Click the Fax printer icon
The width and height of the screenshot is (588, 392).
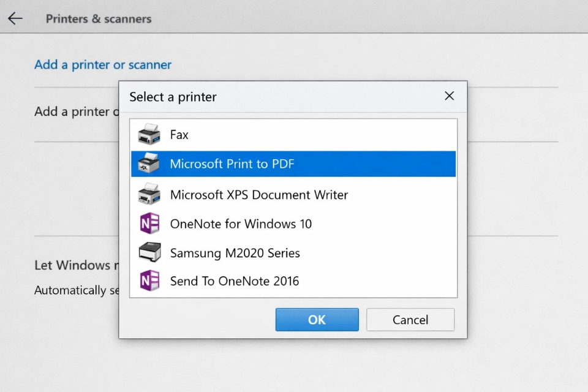pyautogui.click(x=149, y=135)
